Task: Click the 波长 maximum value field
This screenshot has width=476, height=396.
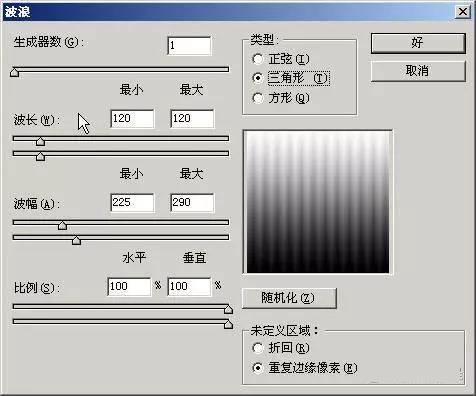Action: click(192, 118)
